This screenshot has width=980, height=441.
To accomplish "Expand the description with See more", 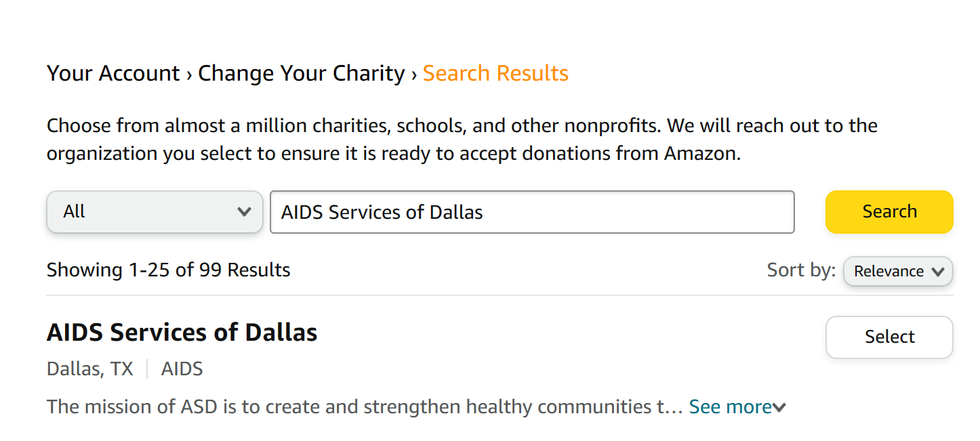I will [730, 406].
